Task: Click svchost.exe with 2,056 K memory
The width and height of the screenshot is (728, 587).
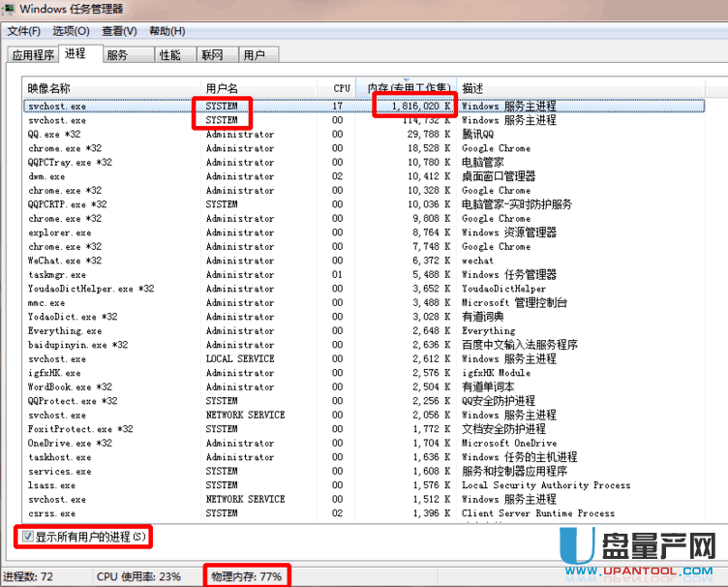Action: coord(364,416)
